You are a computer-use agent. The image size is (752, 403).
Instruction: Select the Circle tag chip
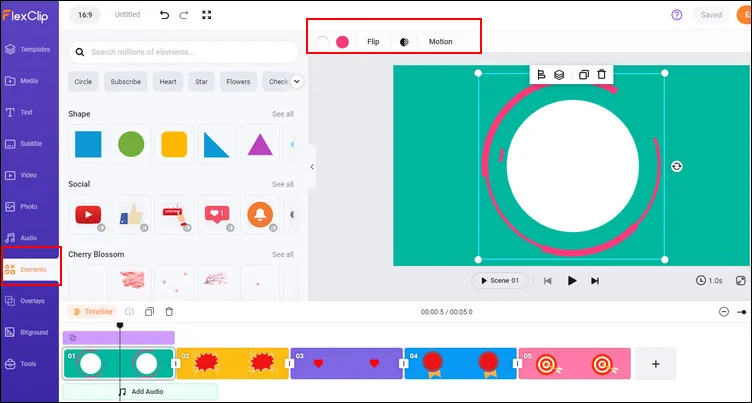click(83, 82)
